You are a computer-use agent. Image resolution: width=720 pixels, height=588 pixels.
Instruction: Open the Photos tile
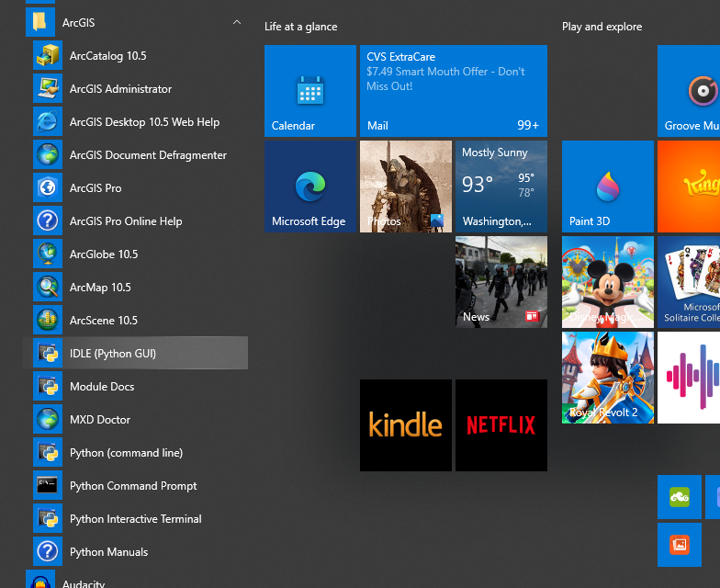pos(406,187)
